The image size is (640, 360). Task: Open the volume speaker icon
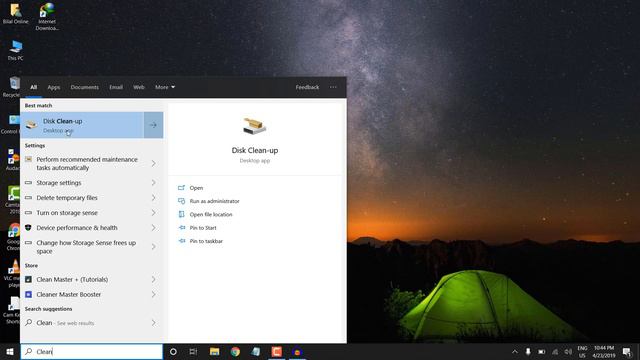coord(568,351)
